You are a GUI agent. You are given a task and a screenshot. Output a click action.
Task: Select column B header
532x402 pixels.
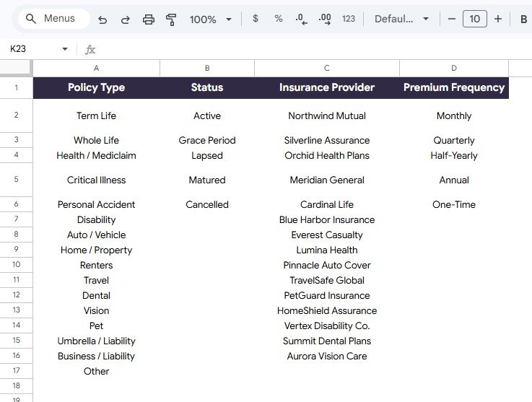click(207, 68)
